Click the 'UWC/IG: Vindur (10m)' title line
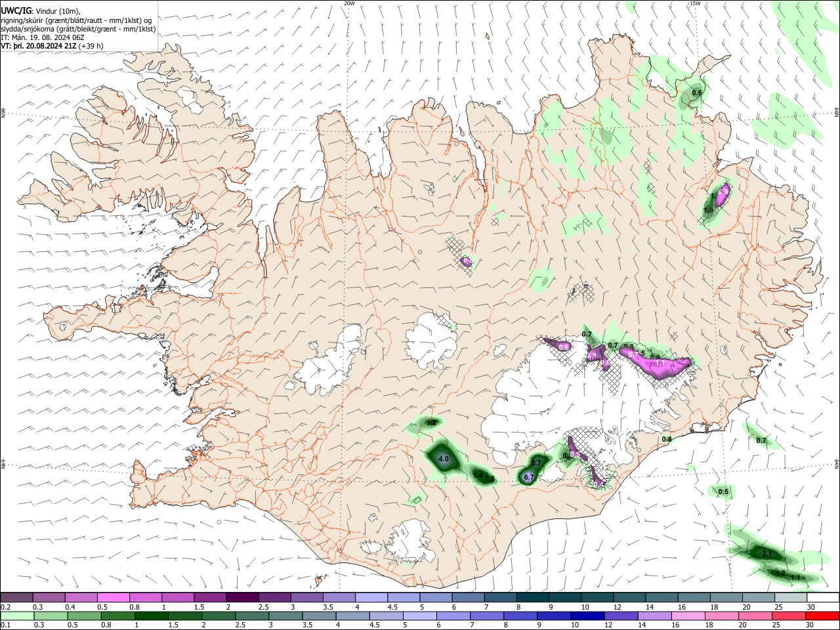Screen dimensions: 840x630 click(41, 10)
